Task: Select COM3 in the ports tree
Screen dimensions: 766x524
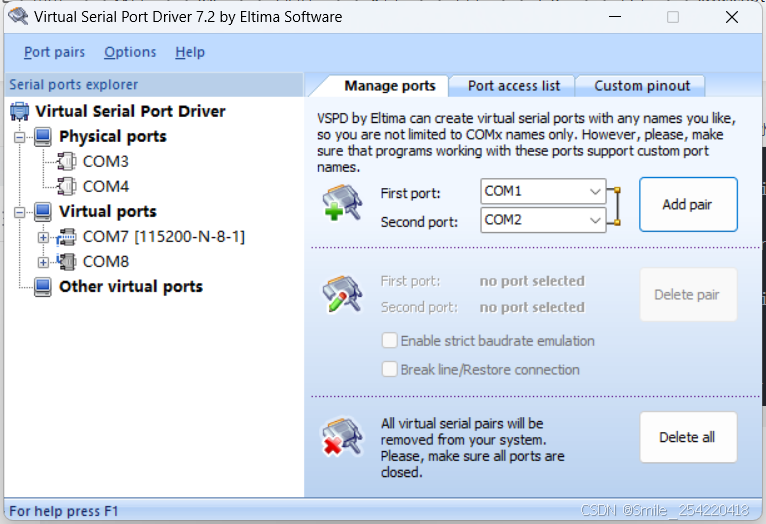Action: point(106,161)
